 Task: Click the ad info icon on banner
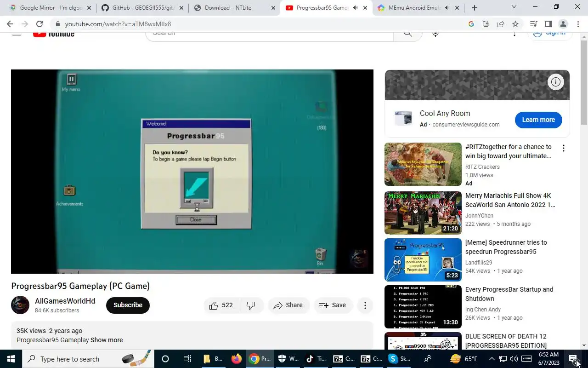pos(556,82)
